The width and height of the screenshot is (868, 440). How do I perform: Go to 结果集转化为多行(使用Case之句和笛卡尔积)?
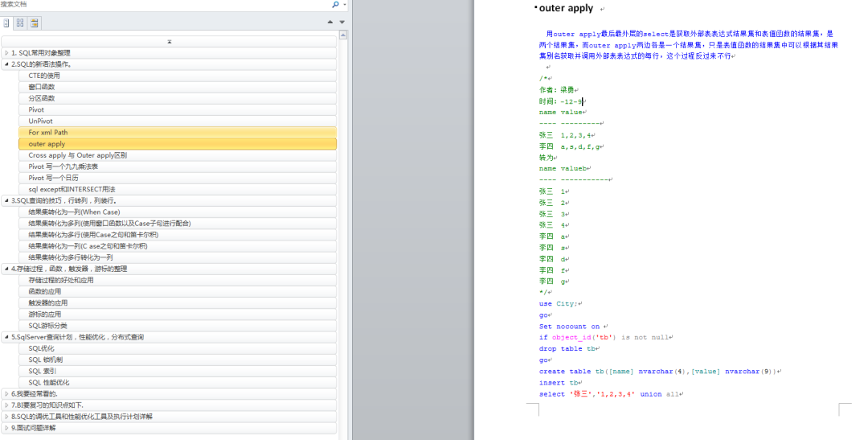177,234
